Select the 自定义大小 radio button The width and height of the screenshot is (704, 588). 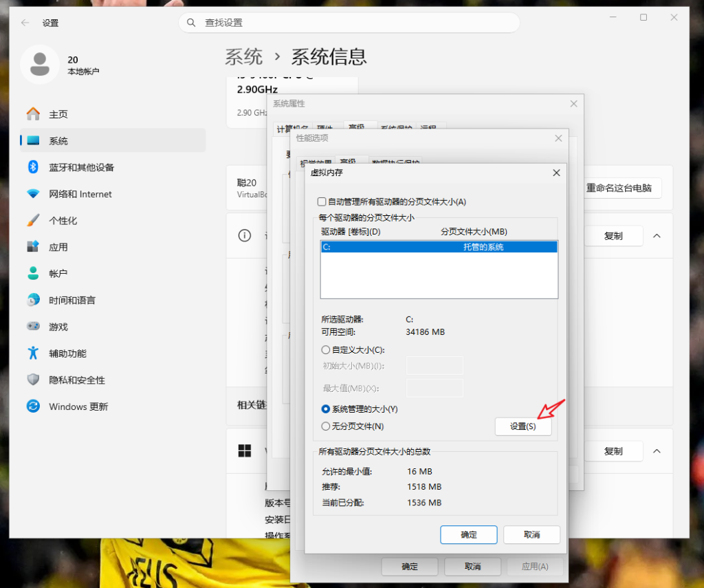[325, 349]
